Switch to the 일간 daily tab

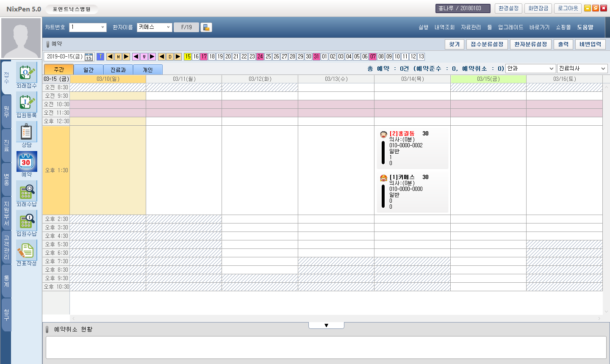coord(89,70)
